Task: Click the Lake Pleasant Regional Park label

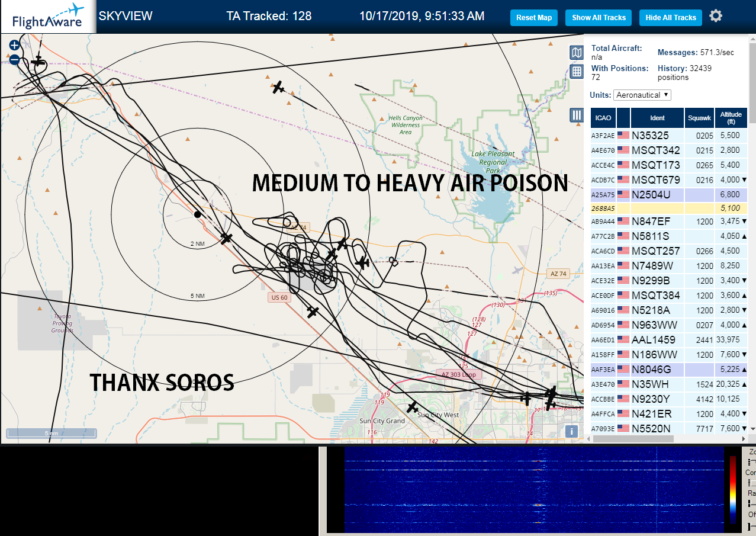Action: pyautogui.click(x=493, y=162)
